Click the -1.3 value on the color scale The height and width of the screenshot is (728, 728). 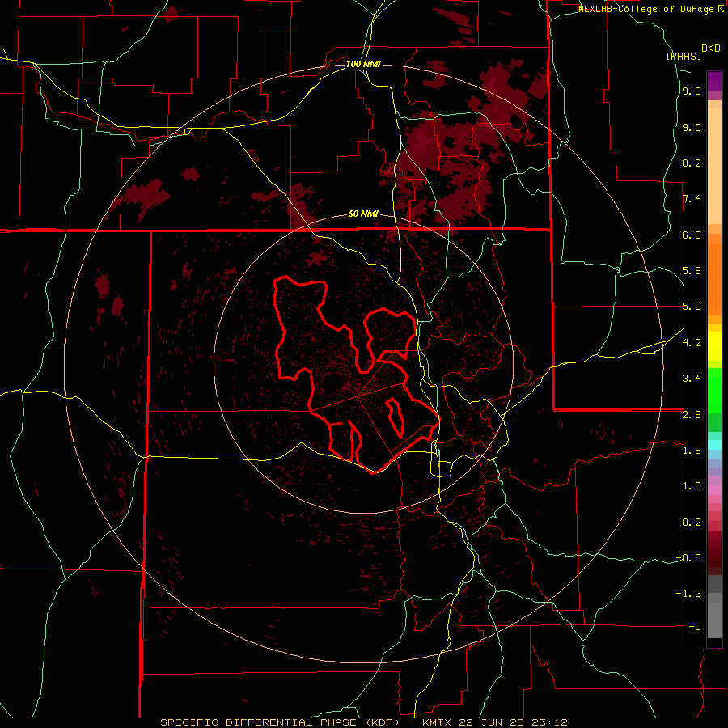click(688, 594)
